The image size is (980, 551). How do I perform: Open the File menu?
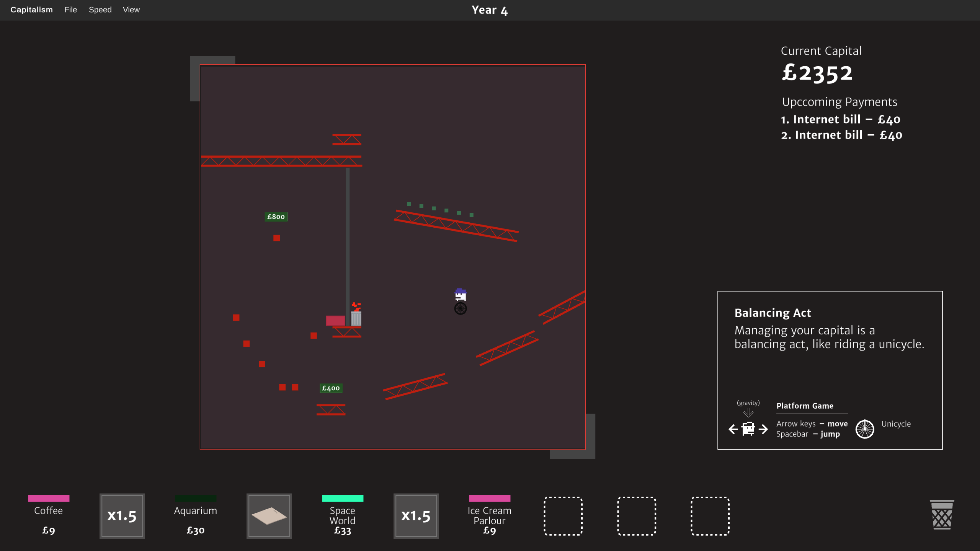click(70, 10)
